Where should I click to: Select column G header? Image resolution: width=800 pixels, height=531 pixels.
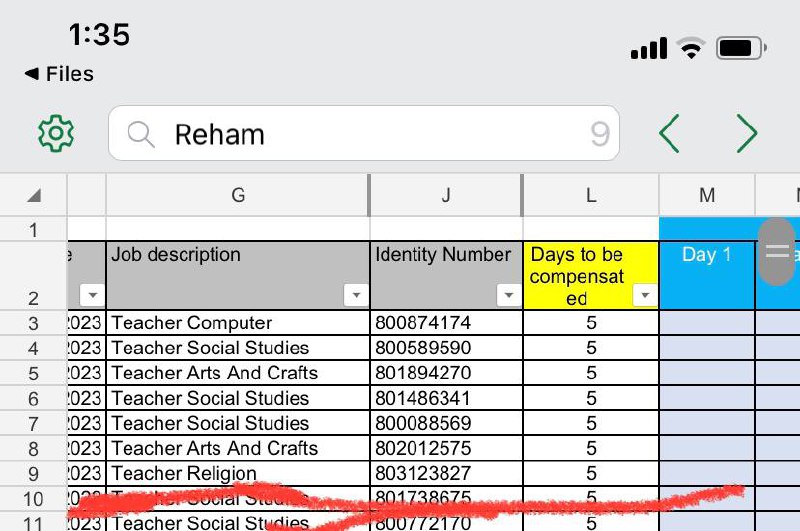238,195
